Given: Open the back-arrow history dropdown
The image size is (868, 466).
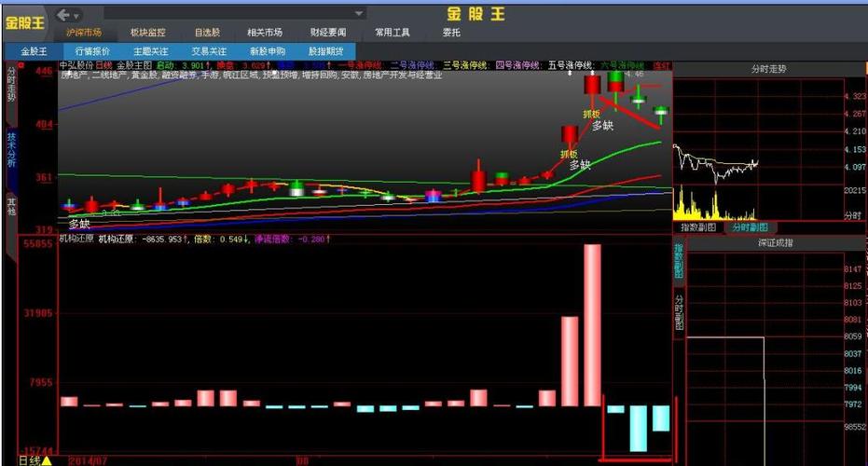Looking at the screenshot, I should (76, 16).
